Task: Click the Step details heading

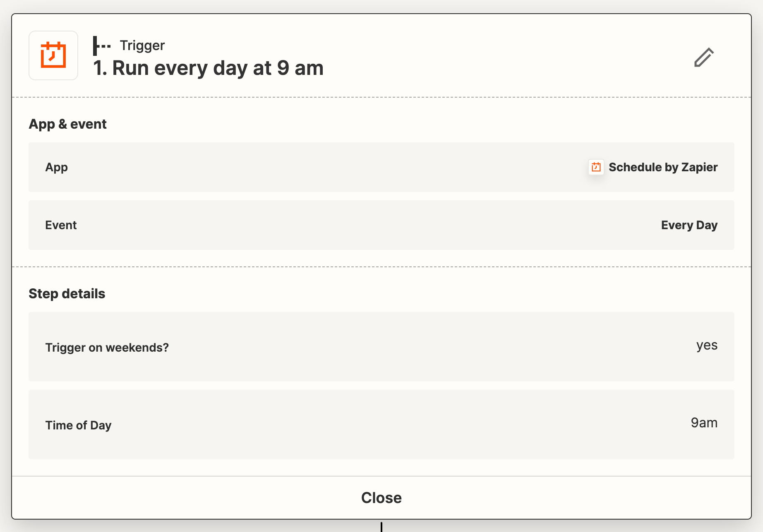Action: click(x=67, y=294)
